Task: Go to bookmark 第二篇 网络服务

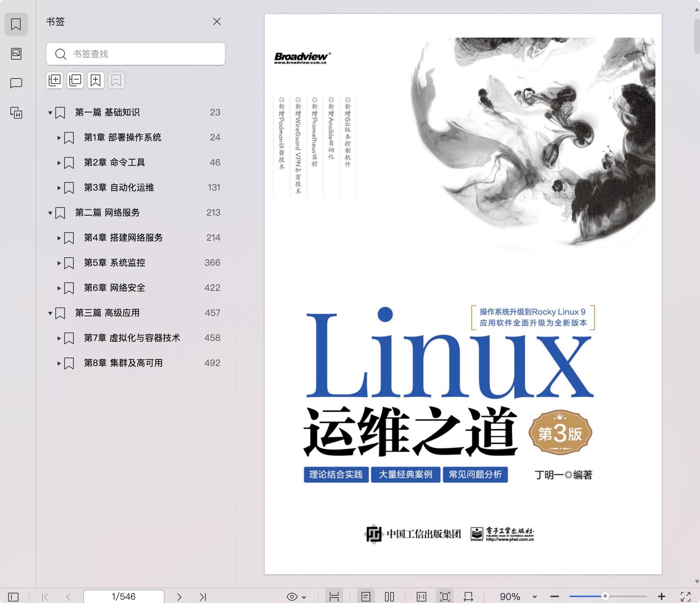Action: coord(107,213)
